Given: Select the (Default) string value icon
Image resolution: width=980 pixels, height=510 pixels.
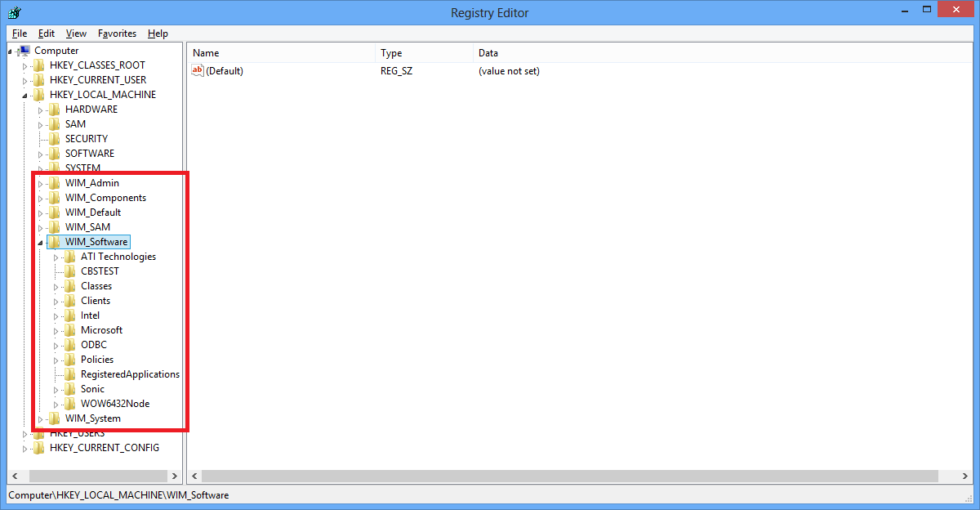Looking at the screenshot, I should [197, 71].
